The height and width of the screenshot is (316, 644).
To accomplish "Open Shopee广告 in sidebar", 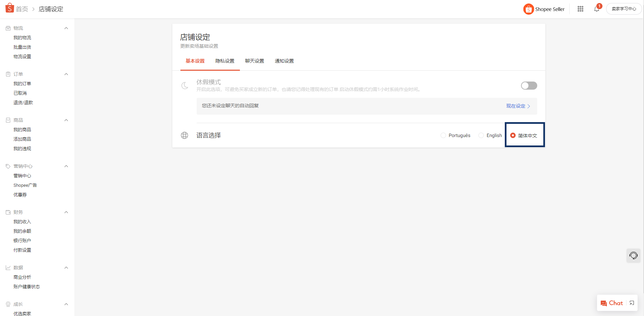I will click(25, 185).
